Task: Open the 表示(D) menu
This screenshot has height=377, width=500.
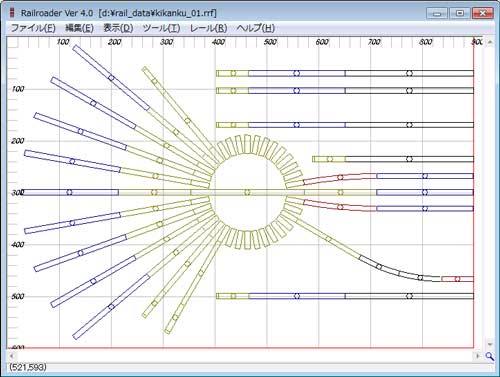Action: (x=118, y=28)
